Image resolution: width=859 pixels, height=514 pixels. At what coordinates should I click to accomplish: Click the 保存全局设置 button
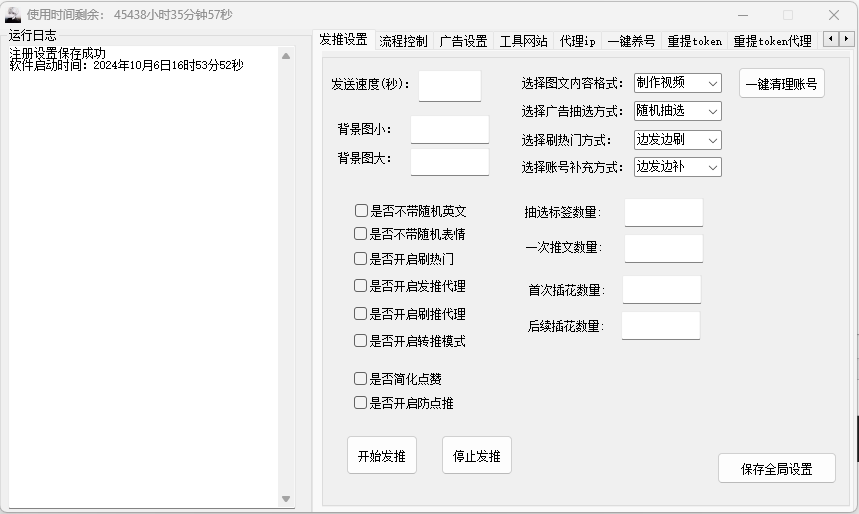(776, 468)
